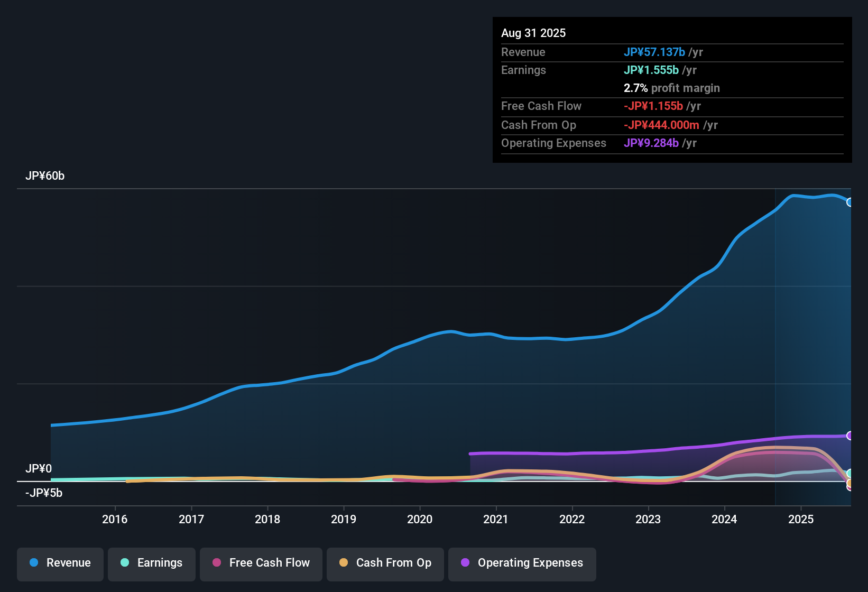Toggle off the Free Cash Flow series
The width and height of the screenshot is (868, 592).
coord(261,563)
